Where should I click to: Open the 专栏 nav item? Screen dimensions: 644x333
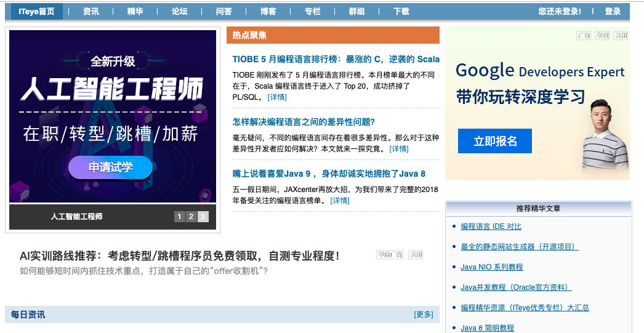tap(313, 12)
